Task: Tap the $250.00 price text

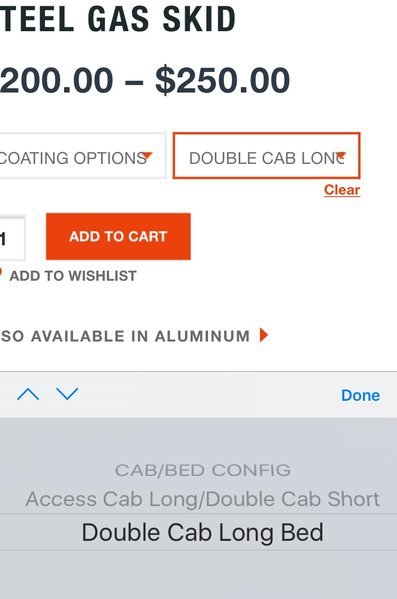Action: click(222, 80)
